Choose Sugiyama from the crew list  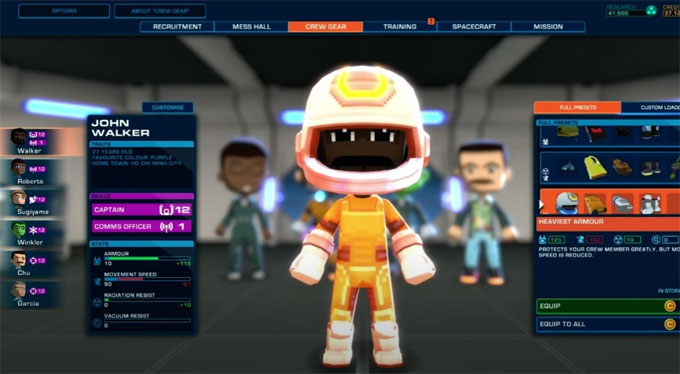click(x=19, y=198)
